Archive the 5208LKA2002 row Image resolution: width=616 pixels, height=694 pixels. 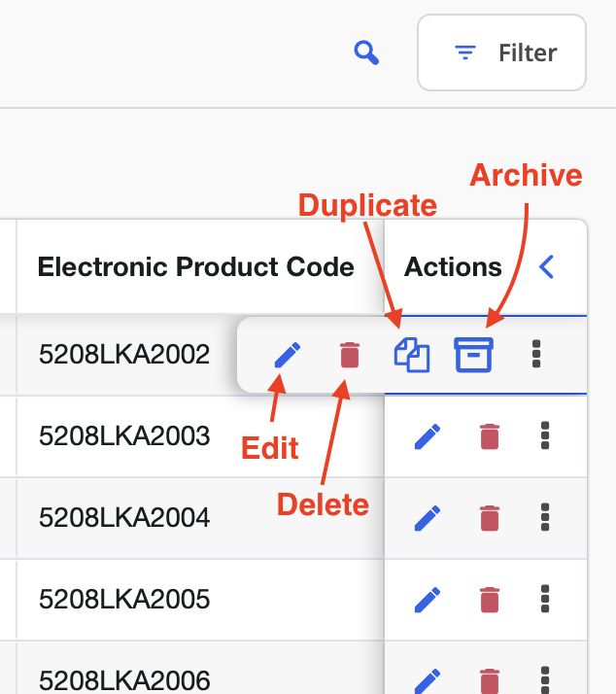pyautogui.click(x=473, y=355)
